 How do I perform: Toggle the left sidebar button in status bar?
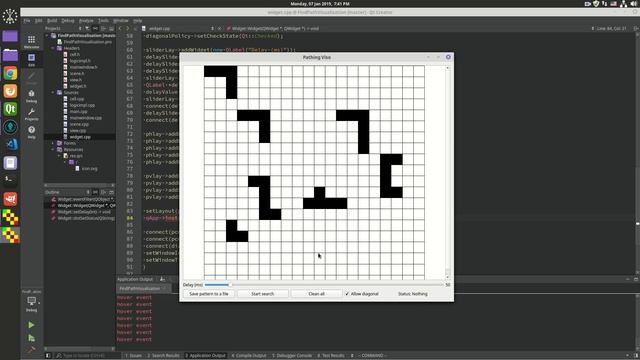(x=48, y=356)
